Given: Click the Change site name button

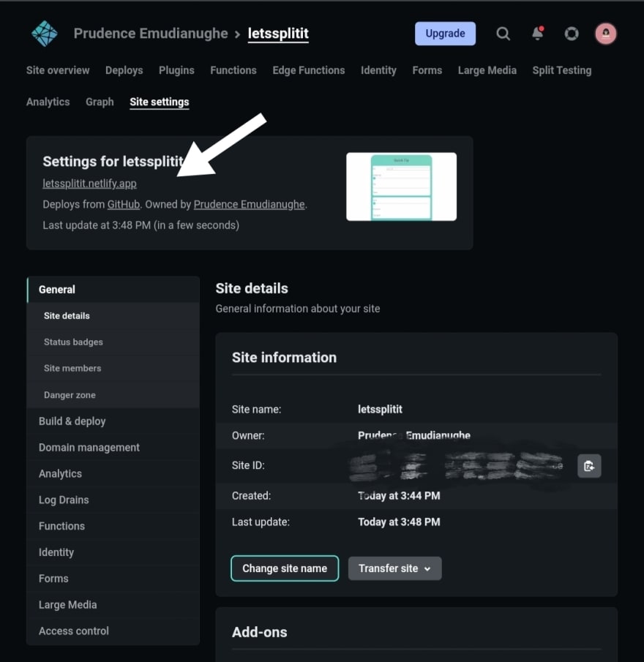Looking at the screenshot, I should [285, 568].
